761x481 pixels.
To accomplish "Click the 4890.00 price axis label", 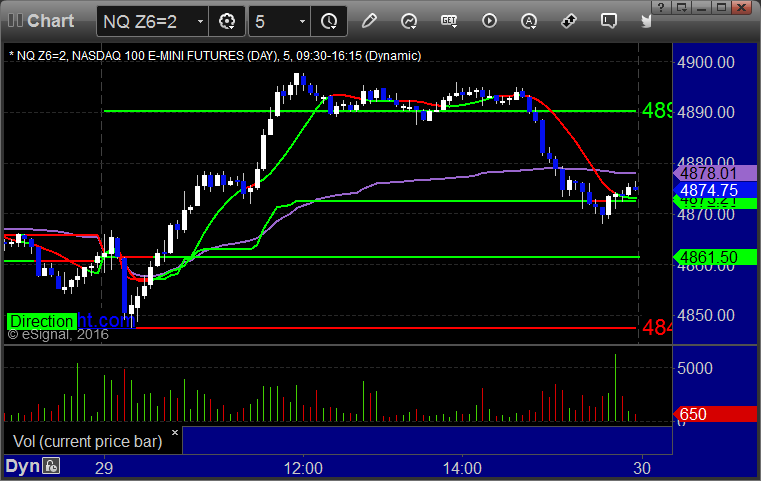I will (706, 113).
